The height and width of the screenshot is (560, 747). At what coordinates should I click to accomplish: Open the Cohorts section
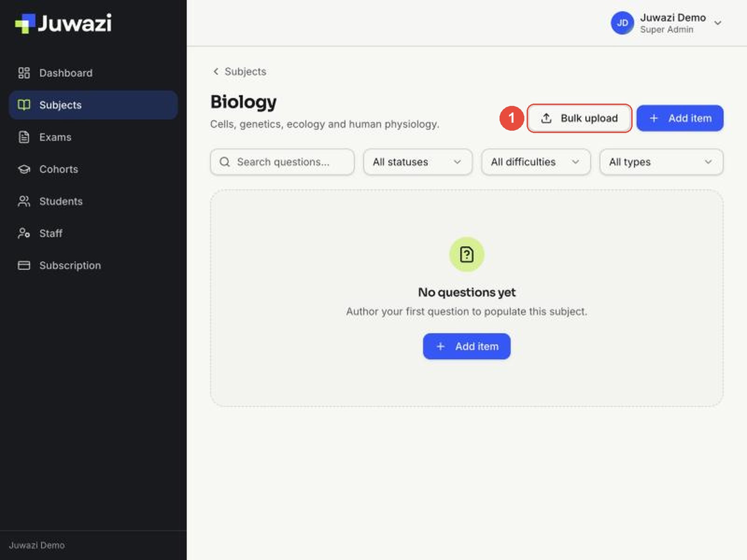coord(93,169)
